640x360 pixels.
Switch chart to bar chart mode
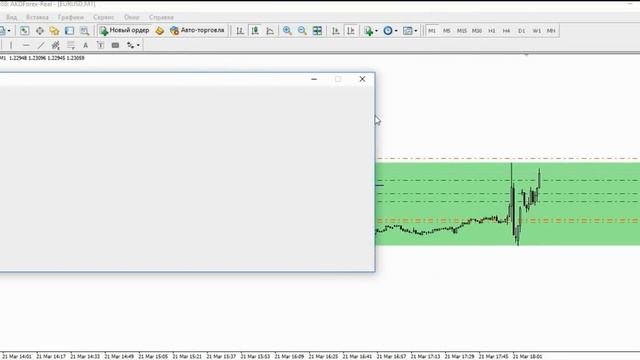coord(240,31)
